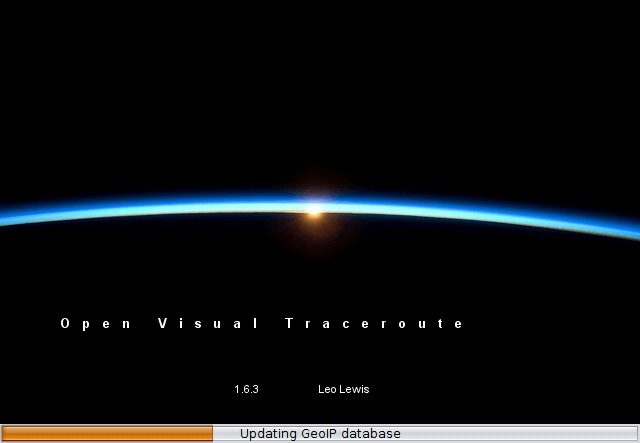Click the word "Traceroute" in the title
Image resolution: width=640 pixels, height=443 pixels.
(x=375, y=324)
